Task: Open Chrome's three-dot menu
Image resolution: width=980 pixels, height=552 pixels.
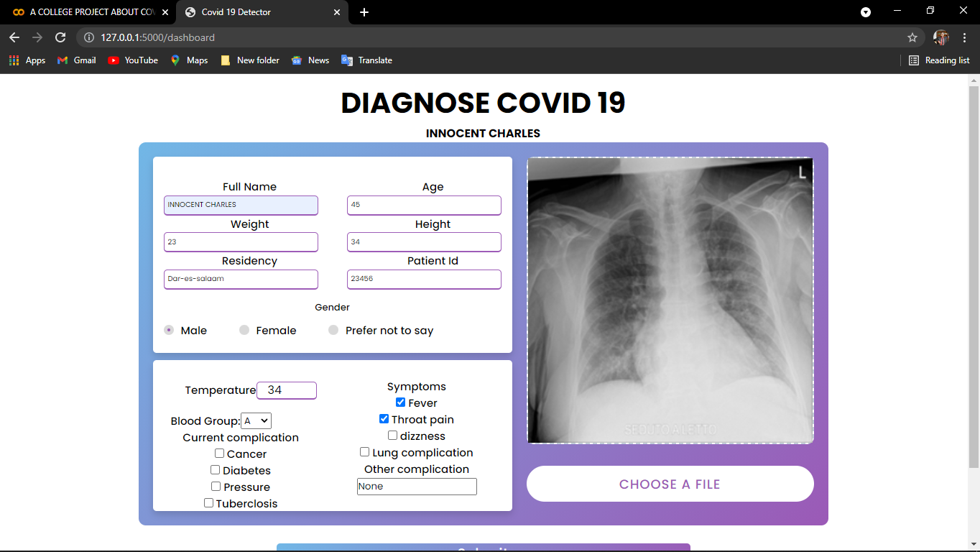Action: click(964, 37)
